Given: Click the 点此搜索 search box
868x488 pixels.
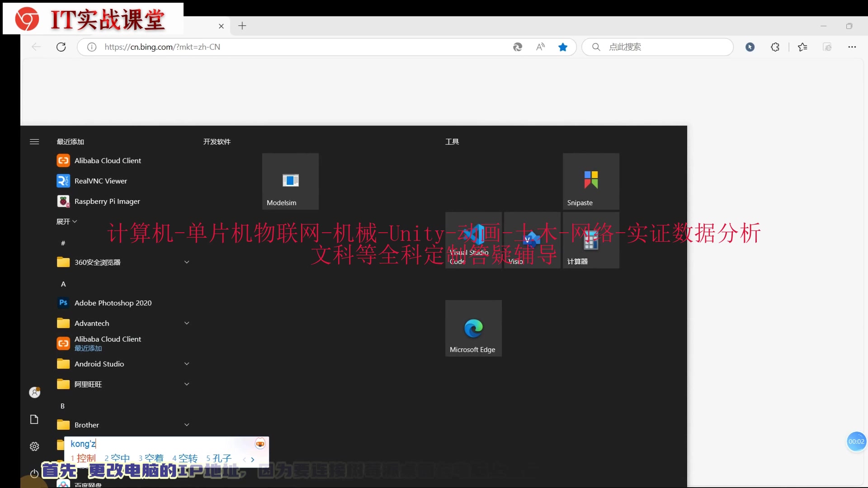Looking at the screenshot, I should 658,47.
